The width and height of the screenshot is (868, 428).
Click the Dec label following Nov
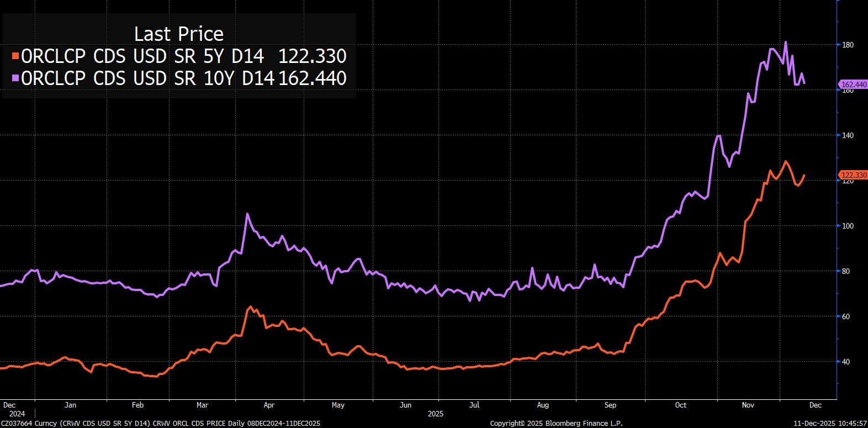[816, 405]
